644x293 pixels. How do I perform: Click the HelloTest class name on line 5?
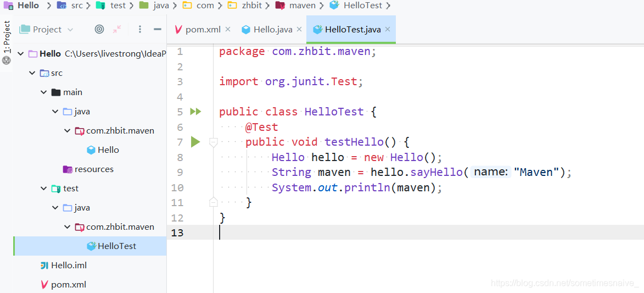click(334, 112)
